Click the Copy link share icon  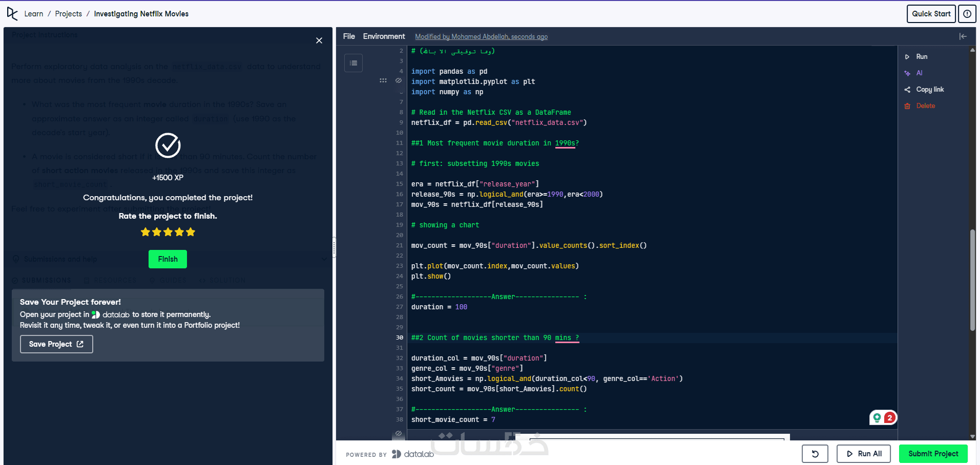point(907,90)
